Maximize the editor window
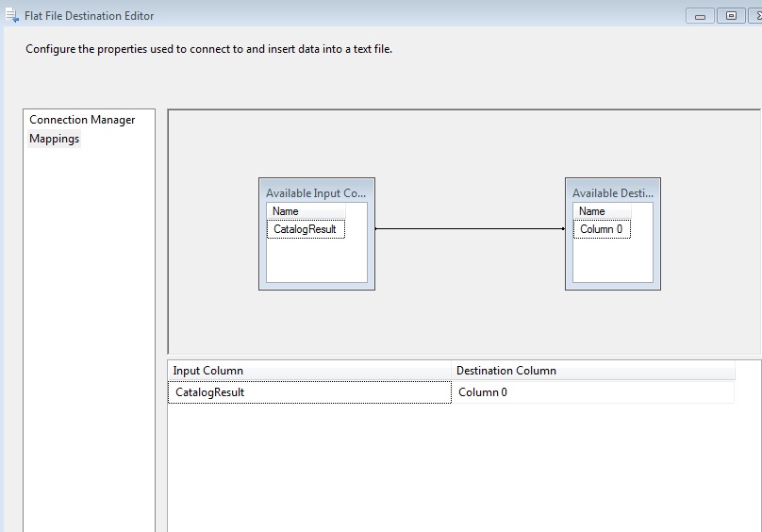The width and height of the screenshot is (762, 532). (x=731, y=16)
